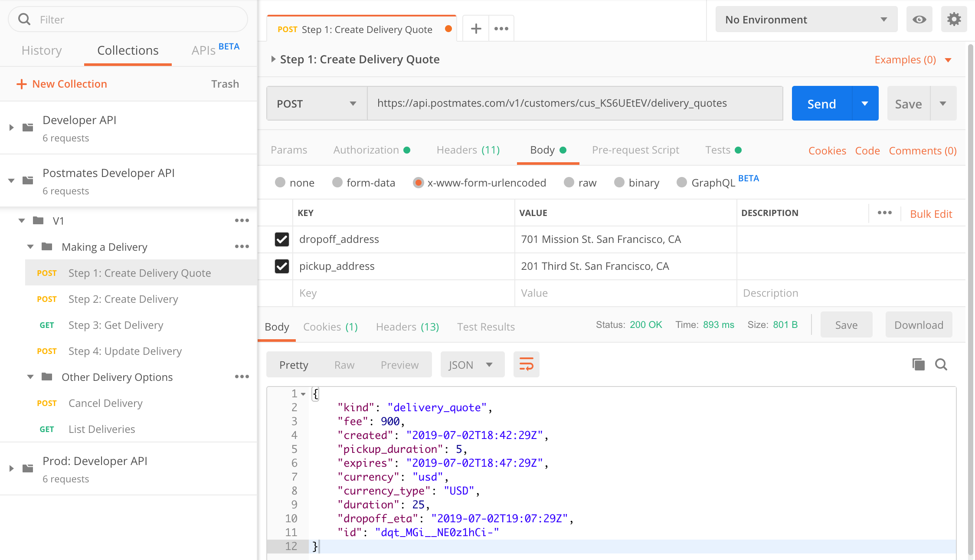Viewport: 975px width, 560px height.
Task: Open the Params tab
Action: click(x=289, y=150)
